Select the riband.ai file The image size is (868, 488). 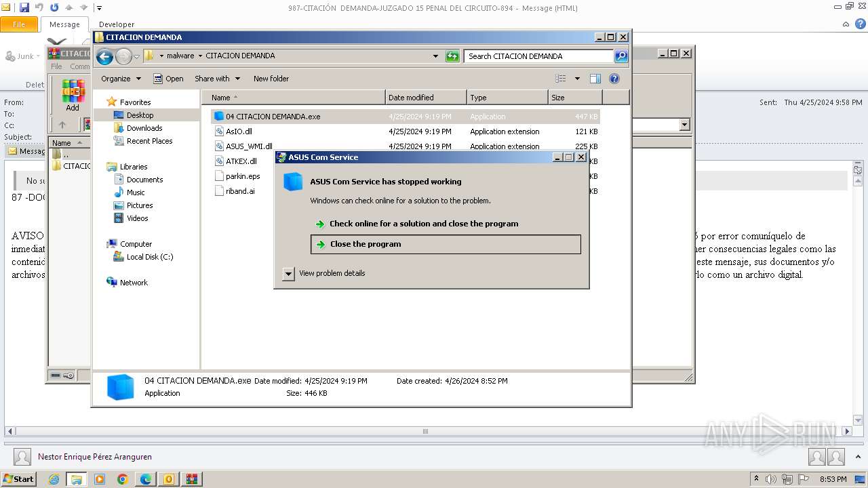point(240,191)
